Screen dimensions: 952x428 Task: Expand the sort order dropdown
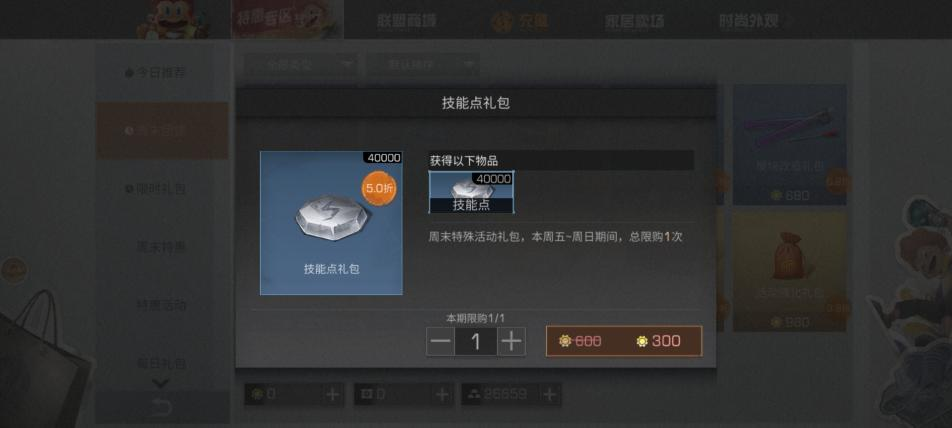422,64
